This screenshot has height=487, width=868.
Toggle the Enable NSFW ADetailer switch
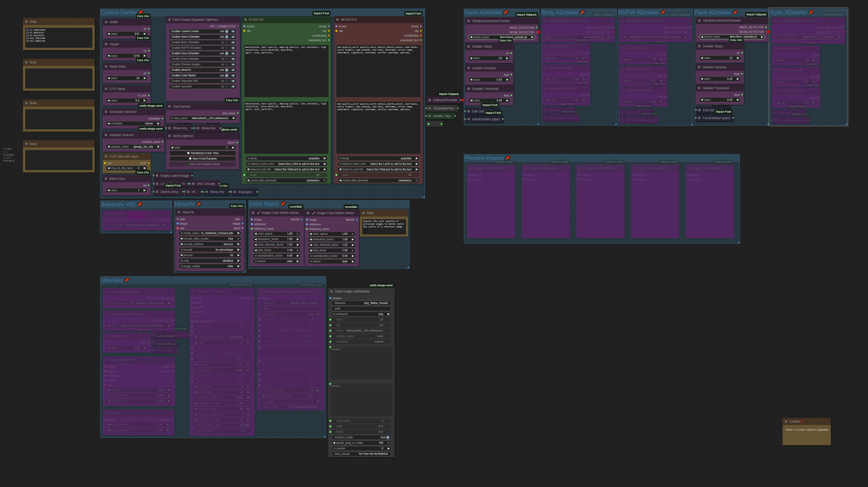[x=227, y=48]
